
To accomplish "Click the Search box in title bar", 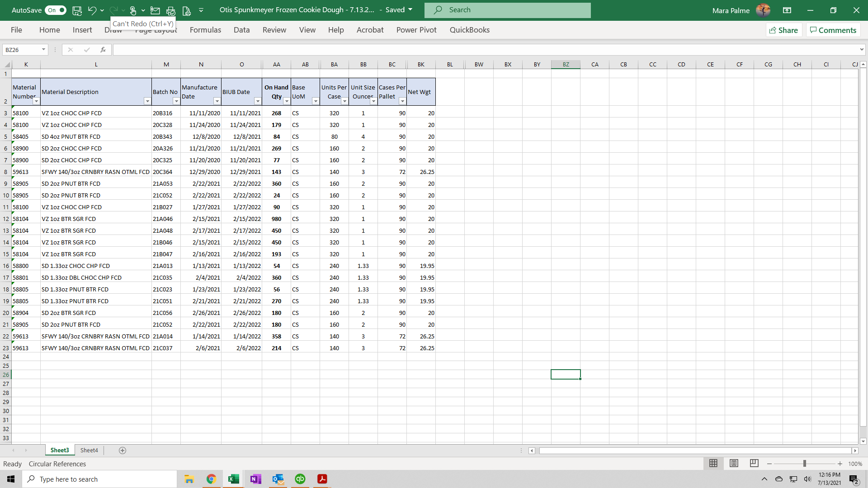I will [507, 10].
